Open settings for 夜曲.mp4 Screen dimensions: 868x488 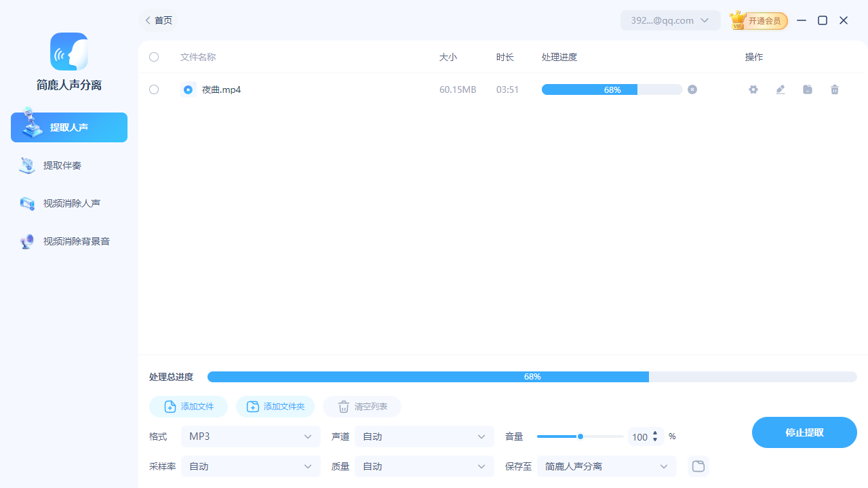(753, 89)
